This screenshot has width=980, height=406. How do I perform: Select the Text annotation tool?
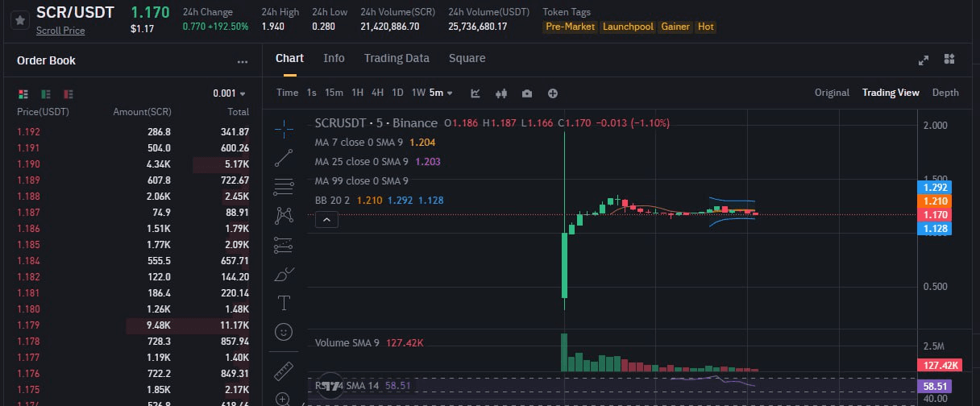(284, 303)
